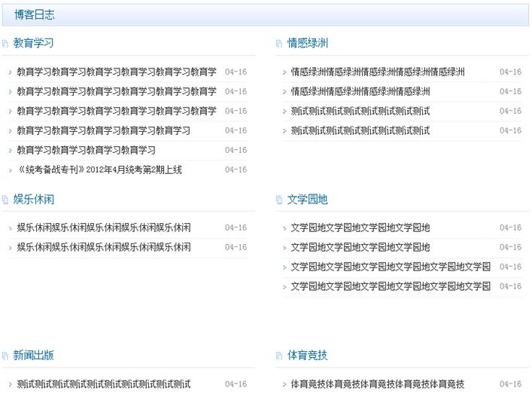Click the document icon beside 娱乐休闲 heading

tap(5, 200)
